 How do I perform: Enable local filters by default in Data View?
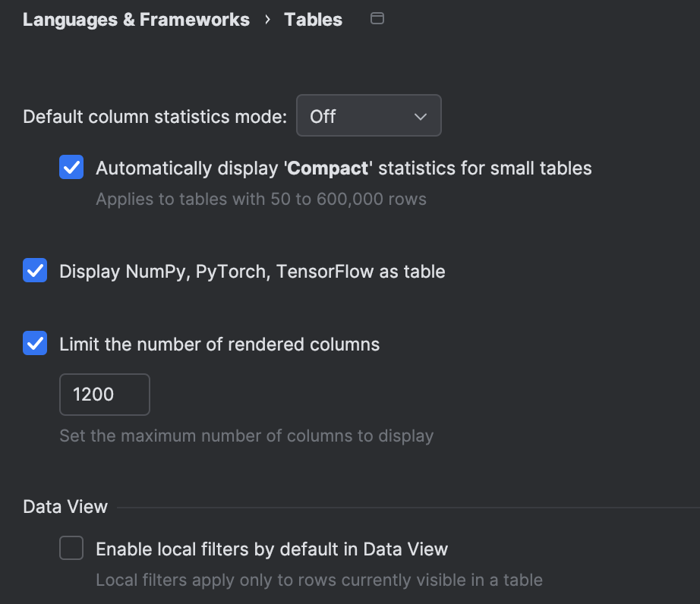(71, 548)
